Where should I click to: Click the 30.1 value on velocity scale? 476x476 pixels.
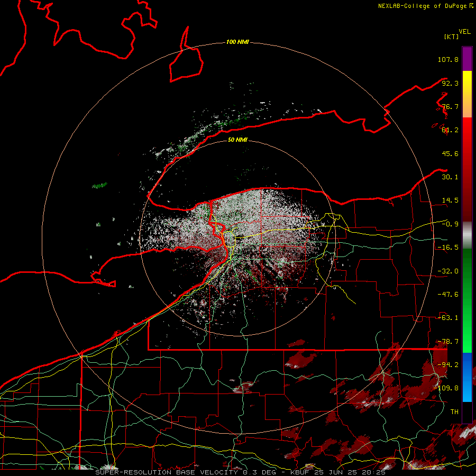pyautogui.click(x=450, y=177)
